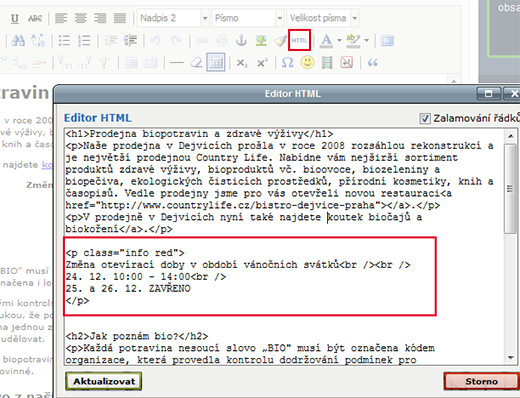Screen dimensions: 520x398
Task: Click the red-bordered paragraph mark icon
Action: tap(347, 62)
